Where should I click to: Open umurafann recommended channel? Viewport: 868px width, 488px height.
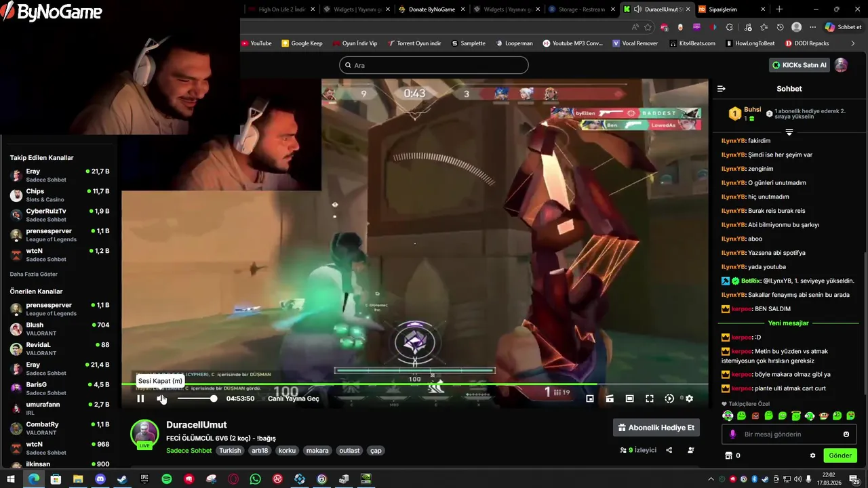point(60,408)
